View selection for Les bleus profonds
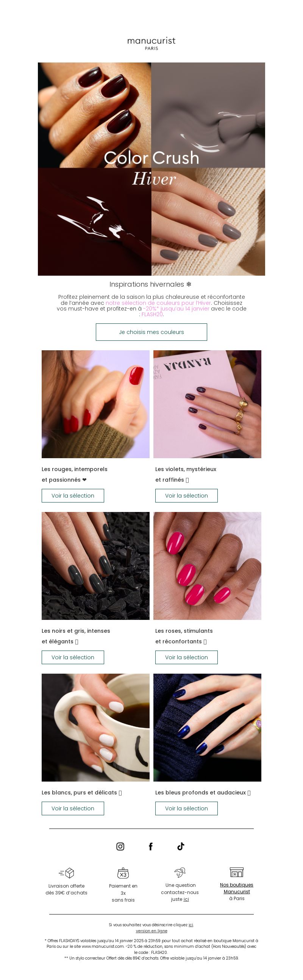Image resolution: width=303 pixels, height=980 pixels. 186,808
